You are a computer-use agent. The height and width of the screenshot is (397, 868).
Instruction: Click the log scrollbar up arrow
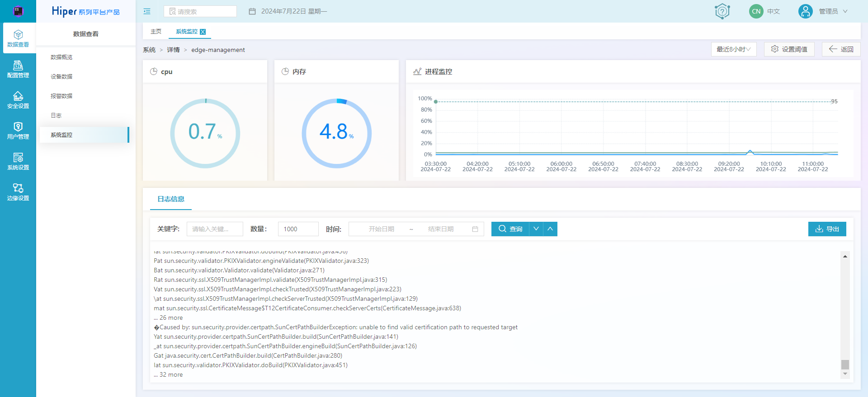tap(845, 256)
